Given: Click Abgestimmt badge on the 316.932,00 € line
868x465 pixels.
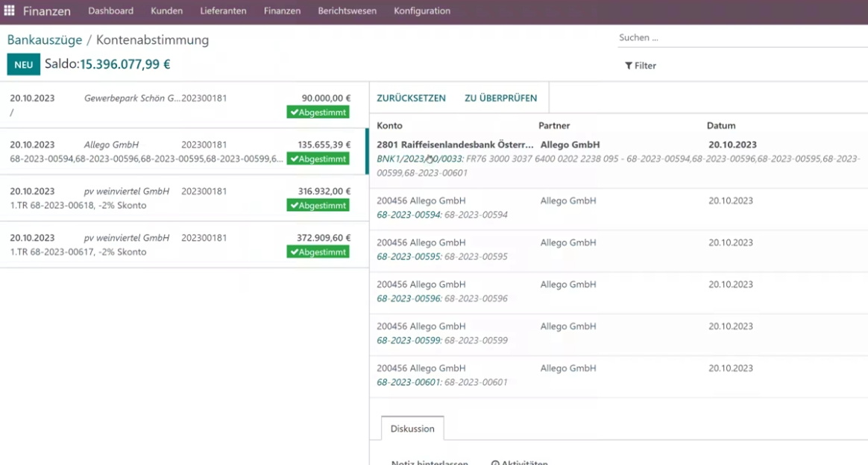Looking at the screenshot, I should 318,205.
